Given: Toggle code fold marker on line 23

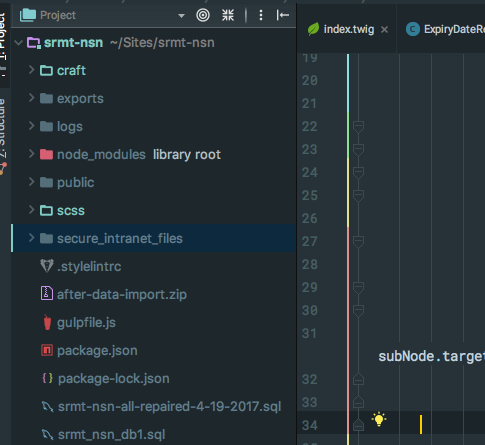Looking at the screenshot, I should [x=358, y=150].
